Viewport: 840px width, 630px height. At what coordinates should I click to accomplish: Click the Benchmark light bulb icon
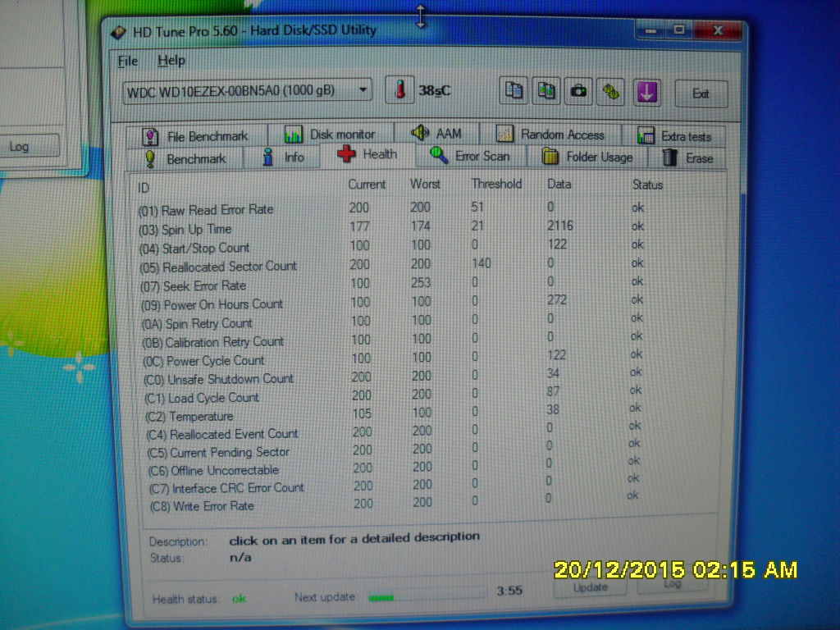pyautogui.click(x=150, y=158)
